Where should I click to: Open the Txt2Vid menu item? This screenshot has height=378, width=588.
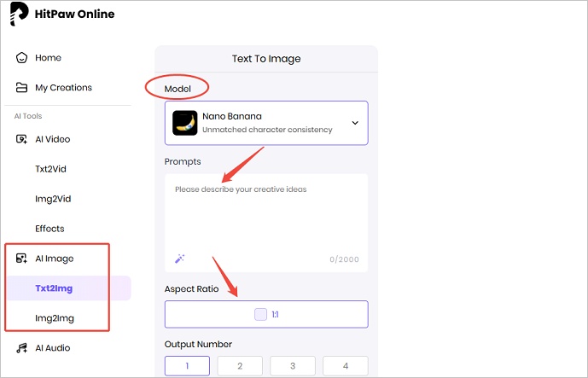point(50,169)
